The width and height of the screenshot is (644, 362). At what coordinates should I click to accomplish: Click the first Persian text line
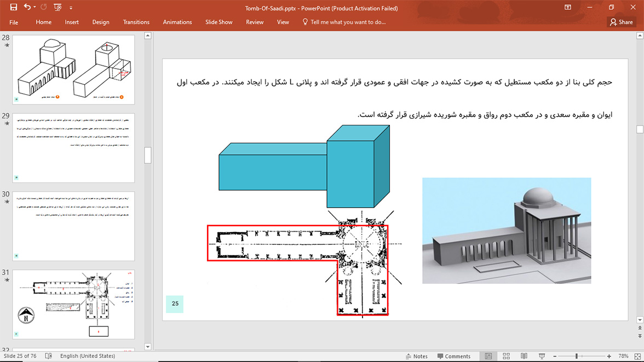click(x=394, y=82)
